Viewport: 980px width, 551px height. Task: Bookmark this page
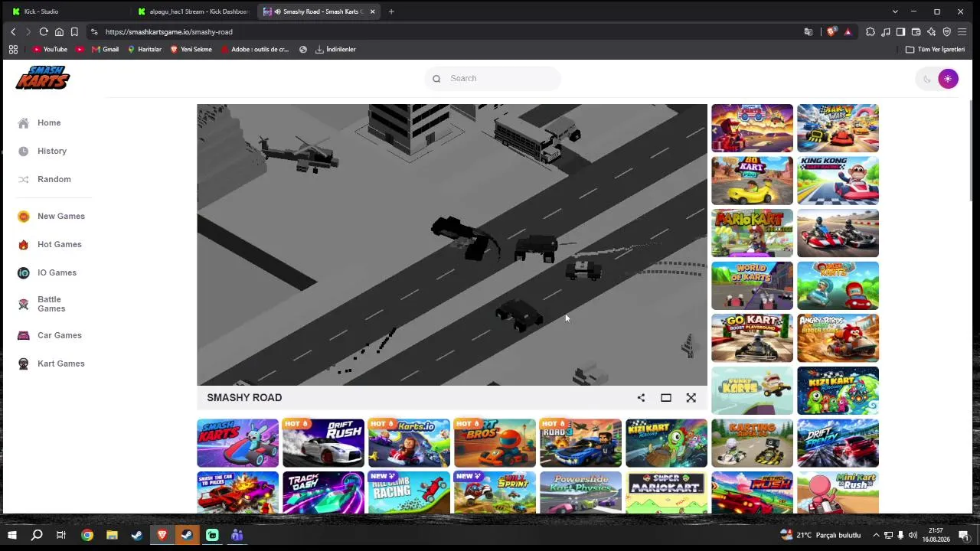(x=74, y=32)
